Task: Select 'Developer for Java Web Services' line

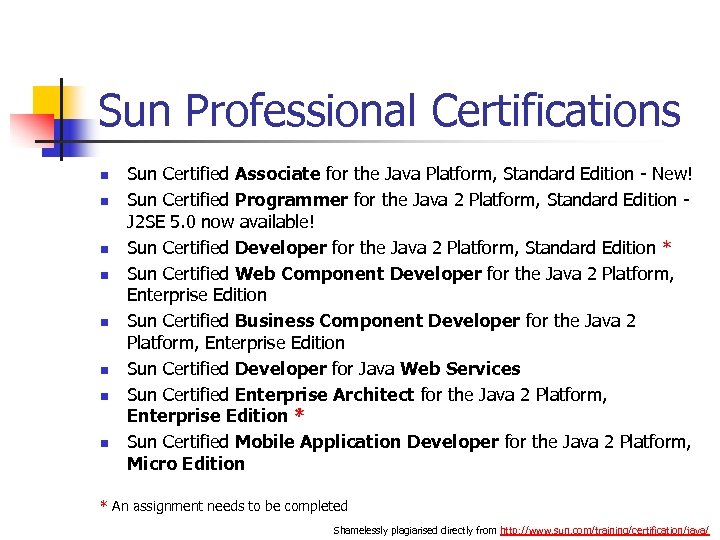Action: pos(323,369)
